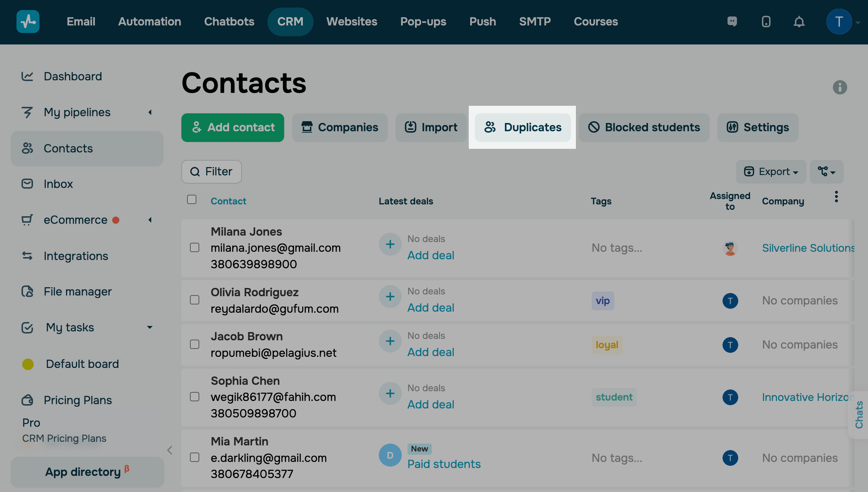
Task: Switch to the CRM tab
Action: [290, 22]
